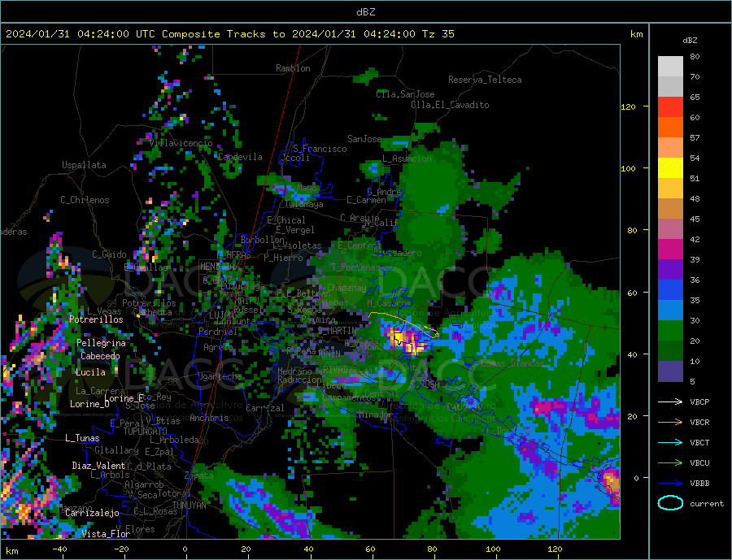Select the light orange 54-57 dBZ swatch
732x560 pixels.
pyautogui.click(x=670, y=147)
